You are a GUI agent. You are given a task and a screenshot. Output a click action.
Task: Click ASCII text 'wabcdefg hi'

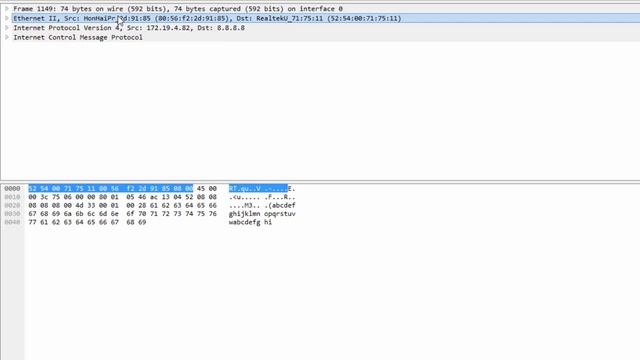click(250, 222)
